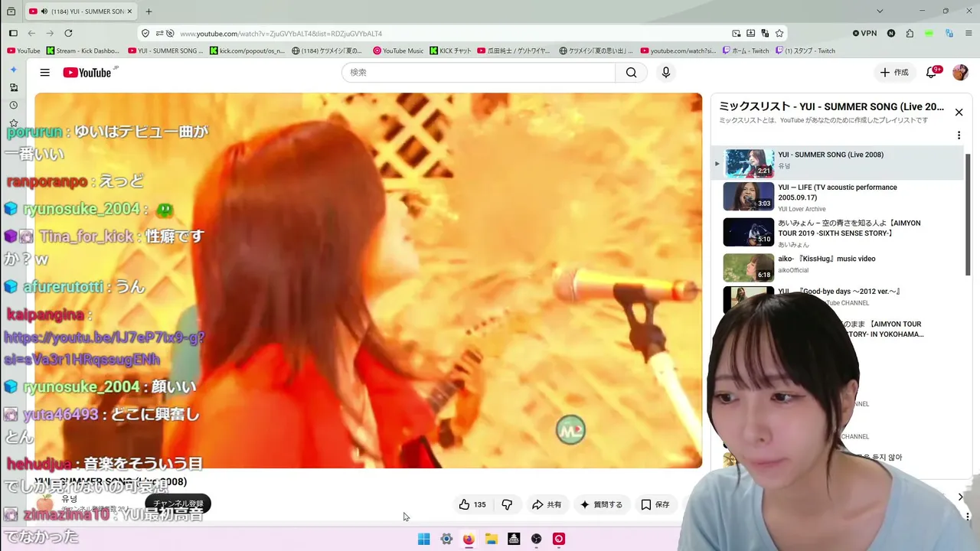Open the Windows Start menu
The width and height of the screenshot is (980, 551).
423,539
